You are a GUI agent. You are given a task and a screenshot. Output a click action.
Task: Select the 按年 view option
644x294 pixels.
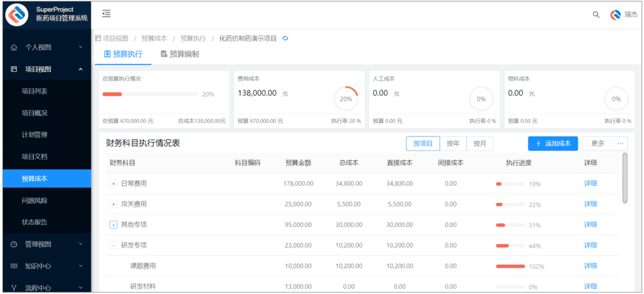(x=453, y=144)
